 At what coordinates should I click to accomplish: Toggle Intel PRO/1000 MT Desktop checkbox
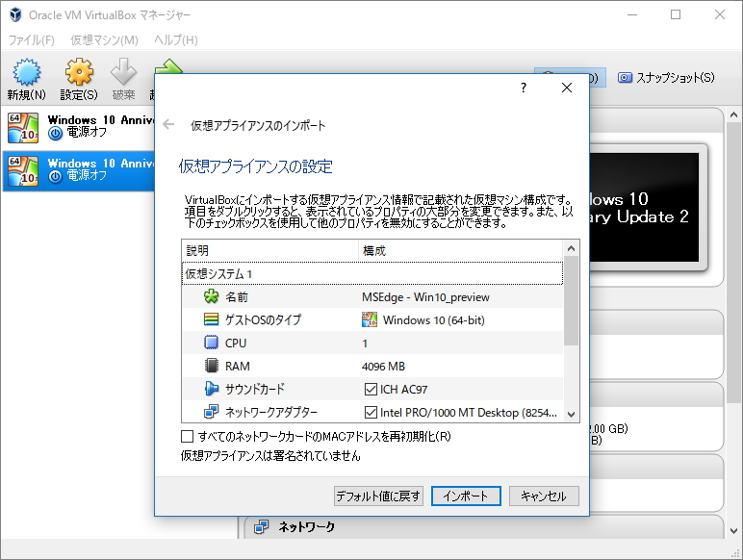(x=371, y=412)
